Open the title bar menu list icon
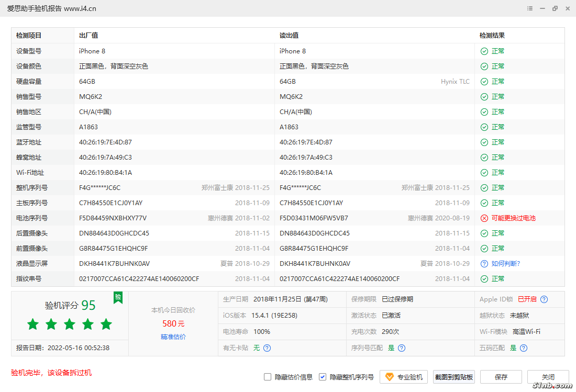This screenshot has height=392, width=576. tap(530, 8)
